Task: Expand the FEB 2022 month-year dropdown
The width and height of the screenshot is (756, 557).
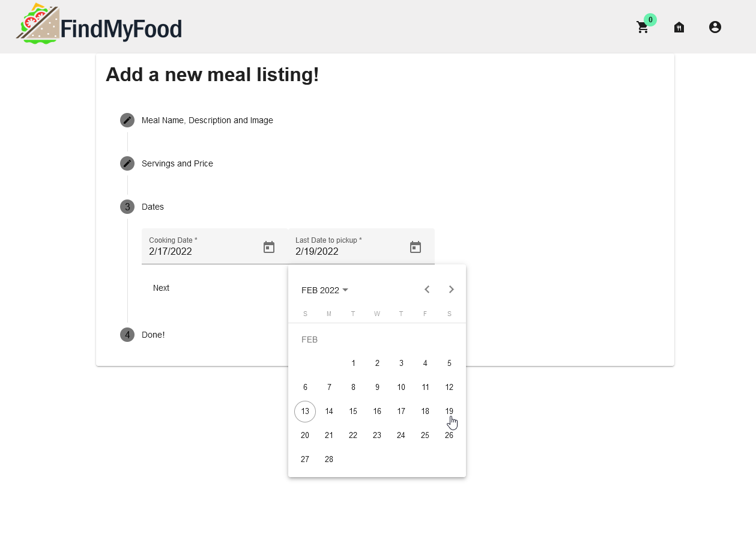Action: point(325,290)
